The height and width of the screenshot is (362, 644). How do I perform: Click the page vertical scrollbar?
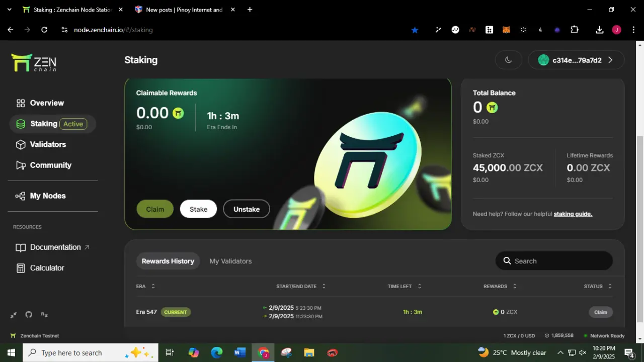click(x=640, y=229)
